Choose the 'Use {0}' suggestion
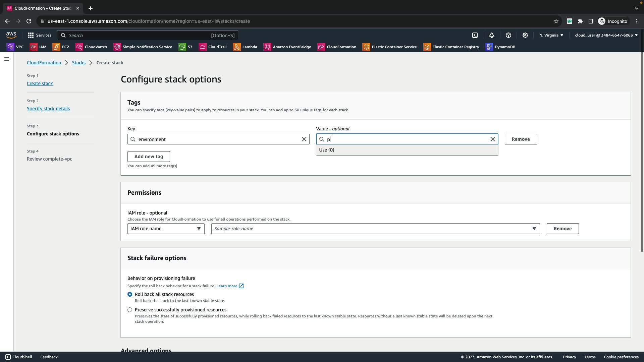Image resolution: width=644 pixels, height=362 pixels. (327, 150)
